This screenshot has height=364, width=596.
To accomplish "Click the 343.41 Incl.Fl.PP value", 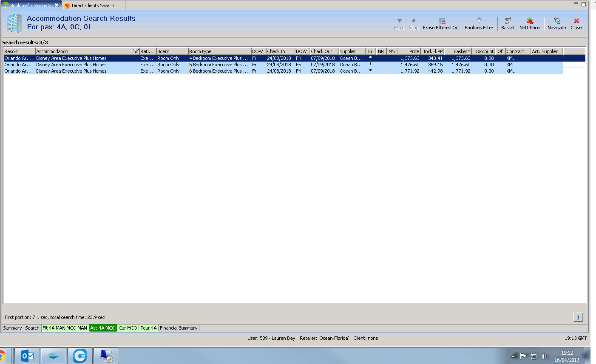I will pos(435,58).
